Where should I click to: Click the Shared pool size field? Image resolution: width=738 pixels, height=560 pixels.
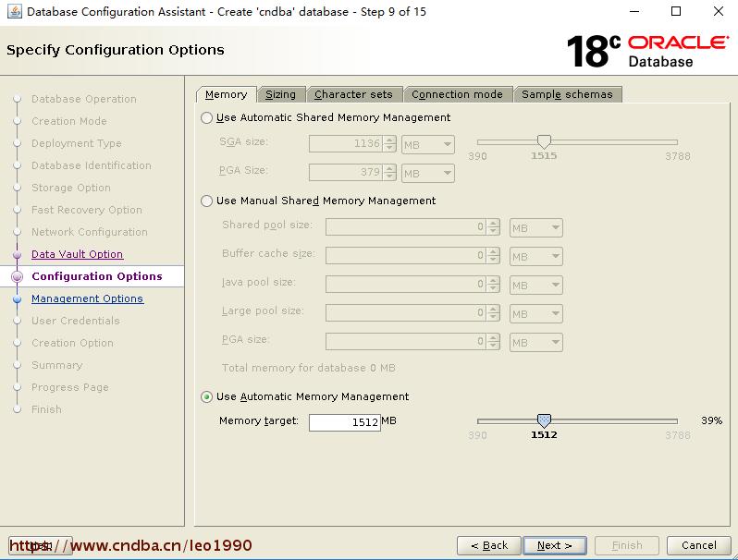tap(406, 227)
